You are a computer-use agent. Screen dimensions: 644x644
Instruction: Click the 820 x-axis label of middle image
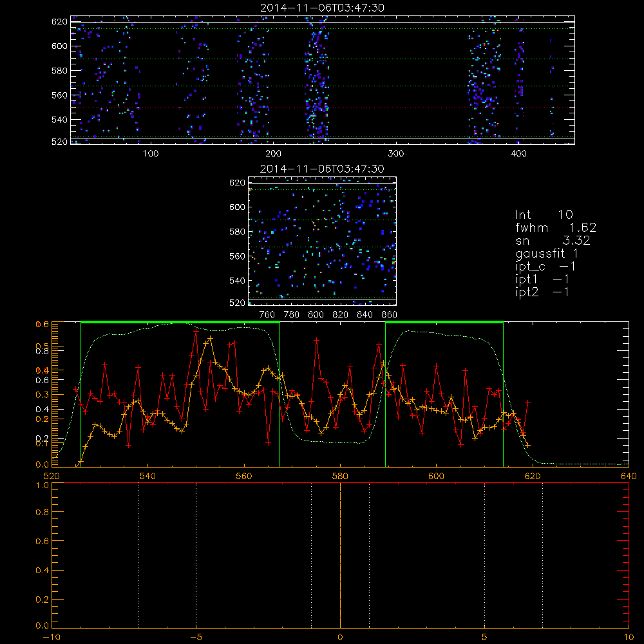(341, 315)
